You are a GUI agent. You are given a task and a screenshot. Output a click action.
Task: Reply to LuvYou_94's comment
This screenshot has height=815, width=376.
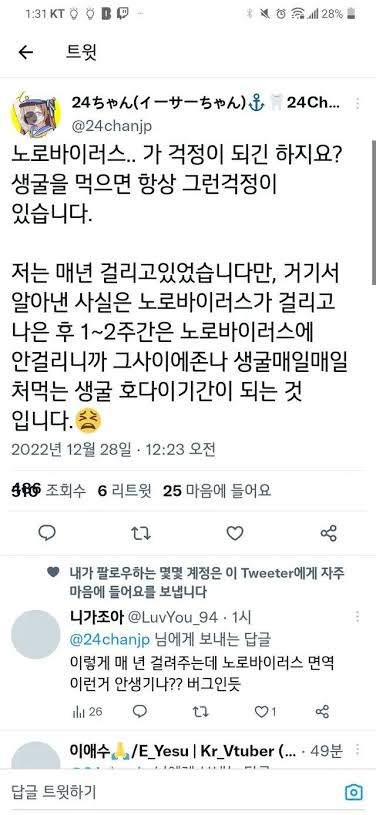pyautogui.click(x=140, y=712)
